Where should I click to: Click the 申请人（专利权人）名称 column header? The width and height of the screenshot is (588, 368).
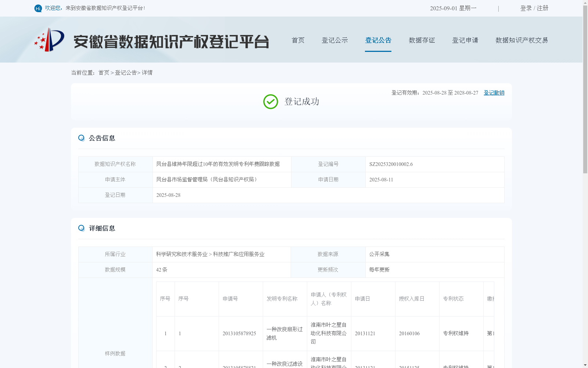329,299
